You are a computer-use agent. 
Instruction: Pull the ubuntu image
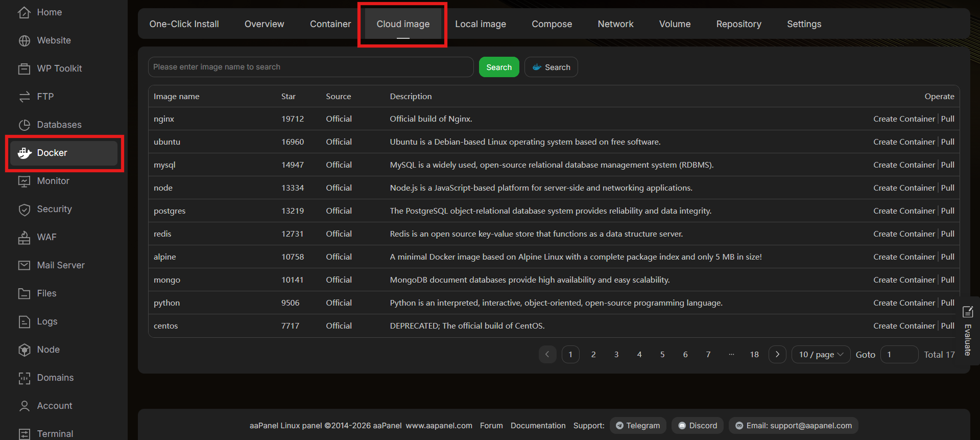click(948, 142)
